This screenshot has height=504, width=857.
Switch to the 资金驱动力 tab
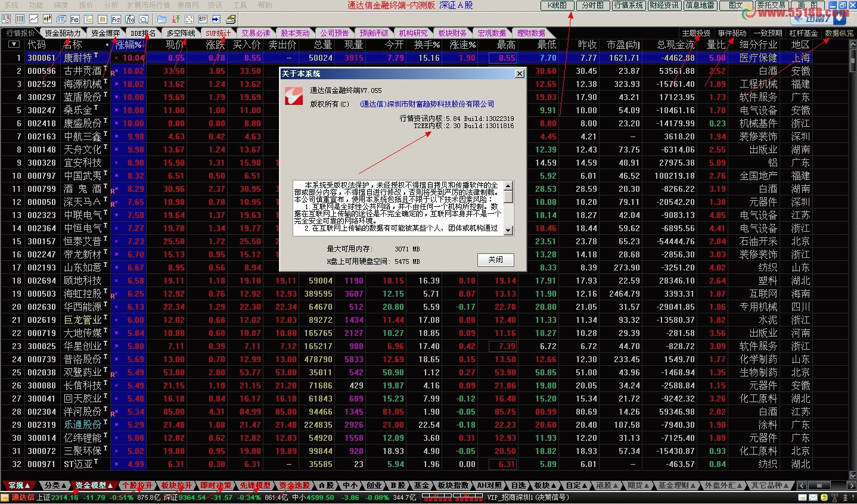63,33
